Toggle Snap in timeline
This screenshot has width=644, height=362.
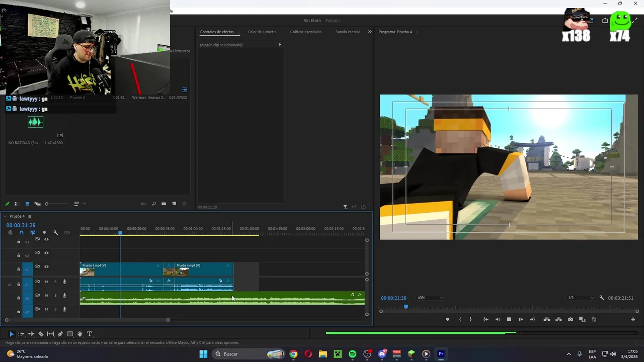(21, 233)
